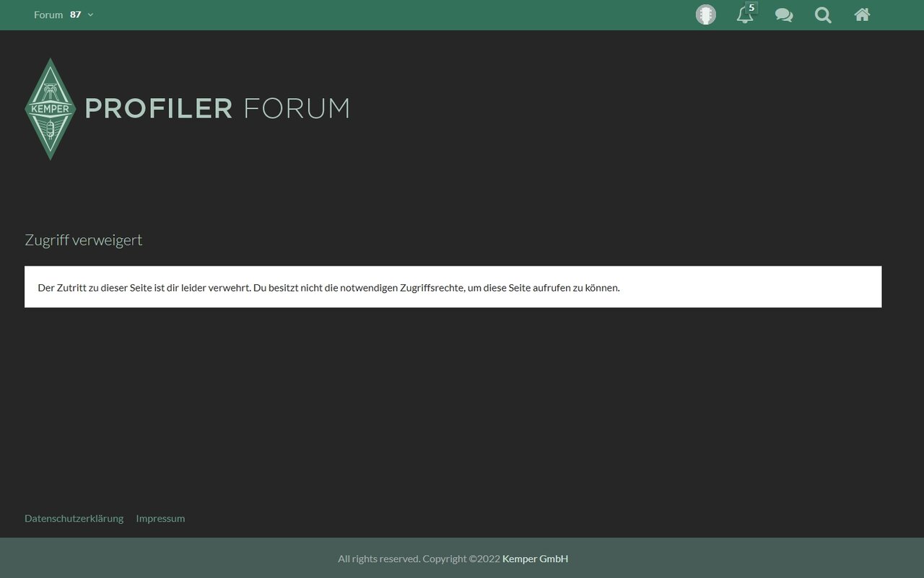
Task: Open the Kemper GmbH footer link
Action: tap(535, 559)
